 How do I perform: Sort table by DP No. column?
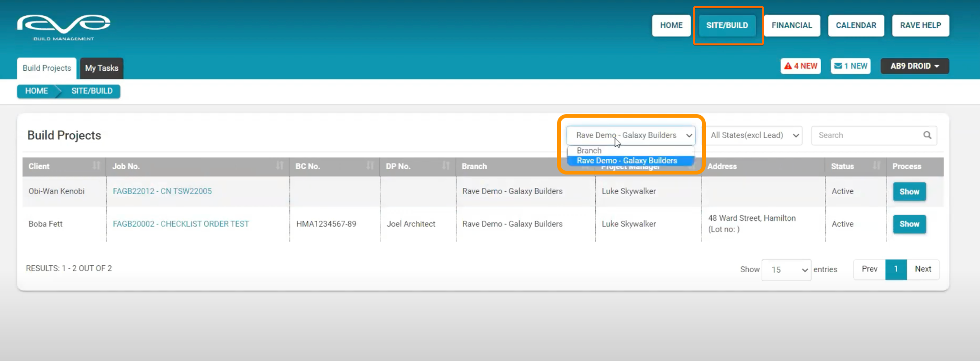[x=445, y=166]
